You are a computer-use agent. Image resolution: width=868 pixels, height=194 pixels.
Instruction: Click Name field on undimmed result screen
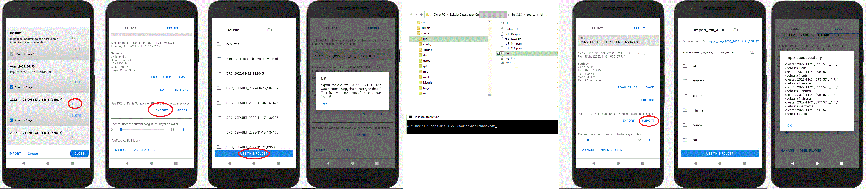point(618,40)
